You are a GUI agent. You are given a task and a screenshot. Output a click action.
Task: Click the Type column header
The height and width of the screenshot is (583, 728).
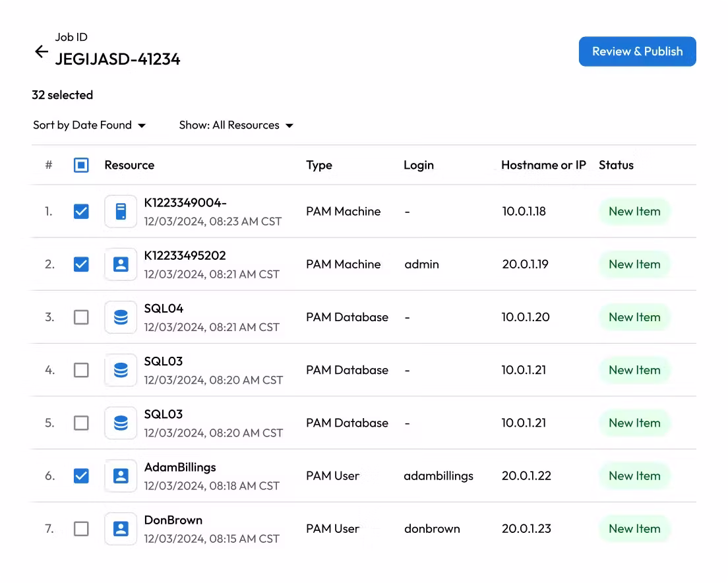pyautogui.click(x=319, y=165)
